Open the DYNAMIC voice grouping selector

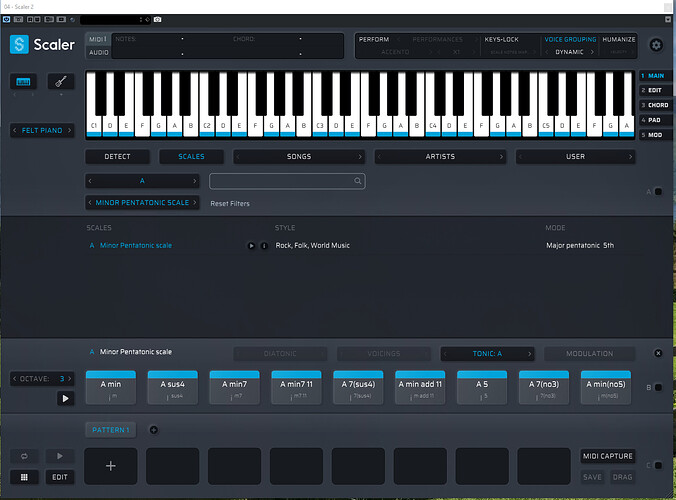(569, 52)
